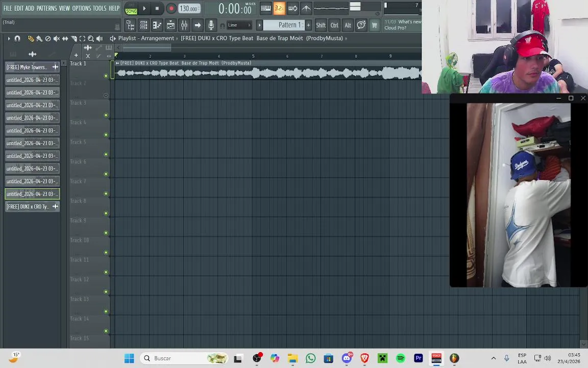
Task: Mute Track 1 with green dot
Action: pyautogui.click(x=106, y=76)
